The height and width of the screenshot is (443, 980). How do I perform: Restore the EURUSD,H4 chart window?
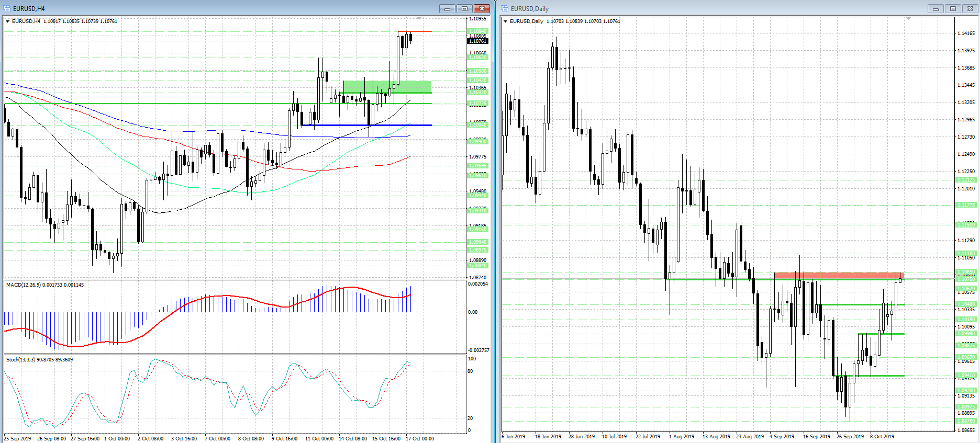tap(464, 8)
